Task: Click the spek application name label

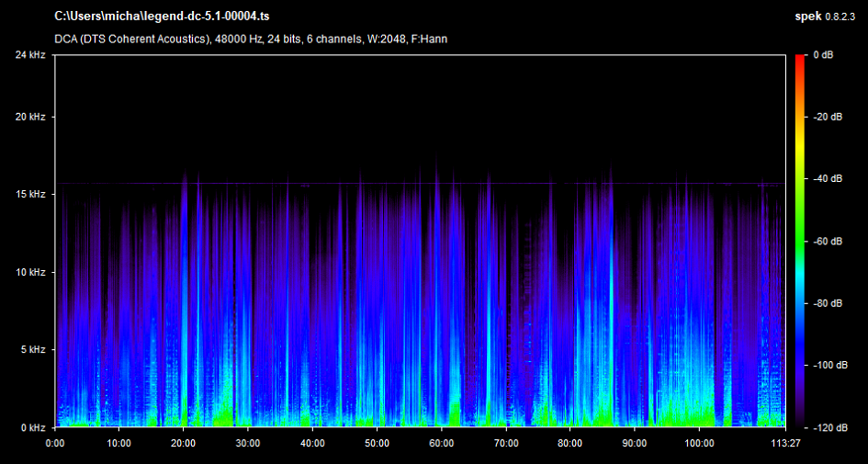Action: (x=807, y=17)
